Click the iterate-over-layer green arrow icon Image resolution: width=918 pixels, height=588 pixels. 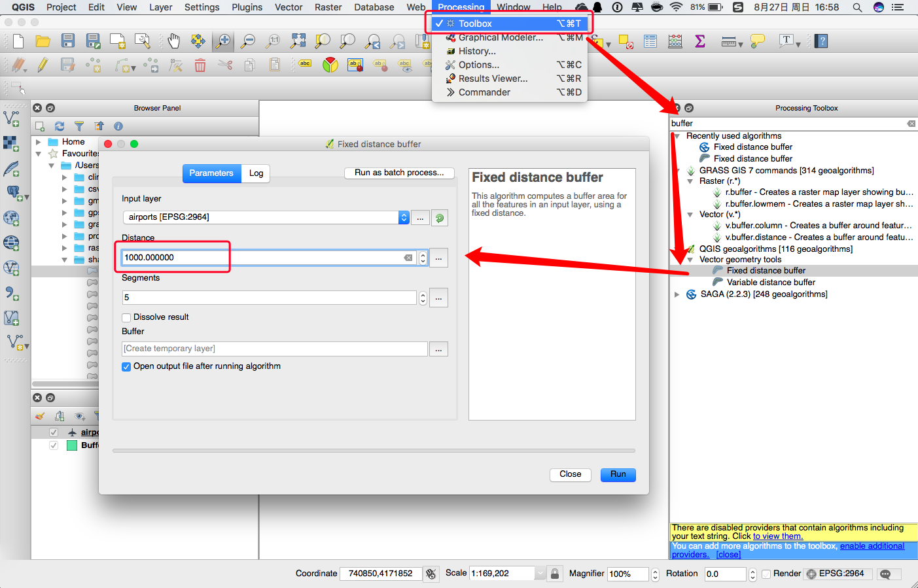point(440,218)
